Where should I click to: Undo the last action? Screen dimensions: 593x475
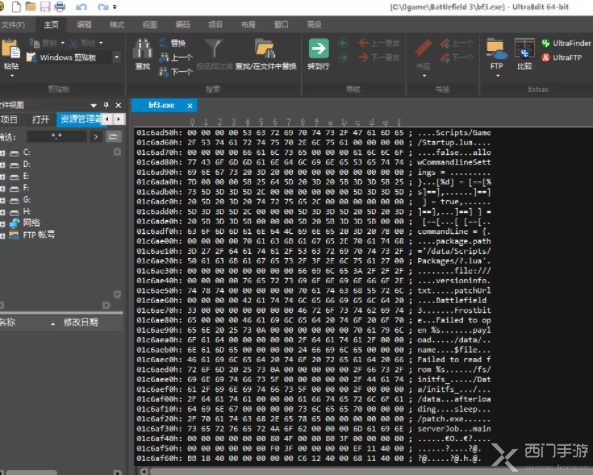pyautogui.click(x=81, y=7)
